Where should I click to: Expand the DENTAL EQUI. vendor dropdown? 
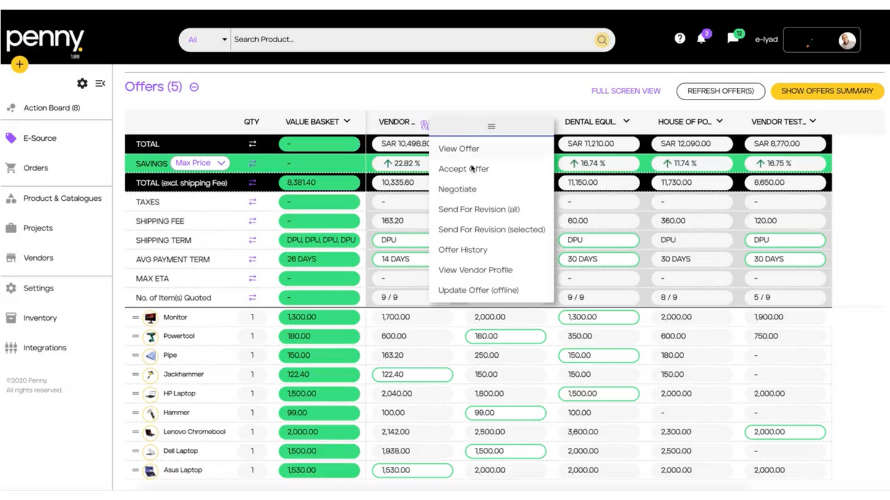tap(626, 122)
